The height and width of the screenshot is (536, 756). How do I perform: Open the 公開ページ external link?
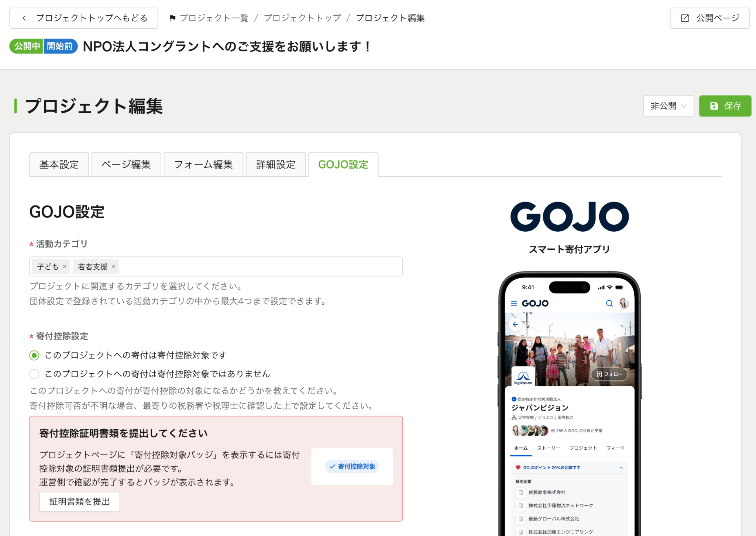coord(709,18)
